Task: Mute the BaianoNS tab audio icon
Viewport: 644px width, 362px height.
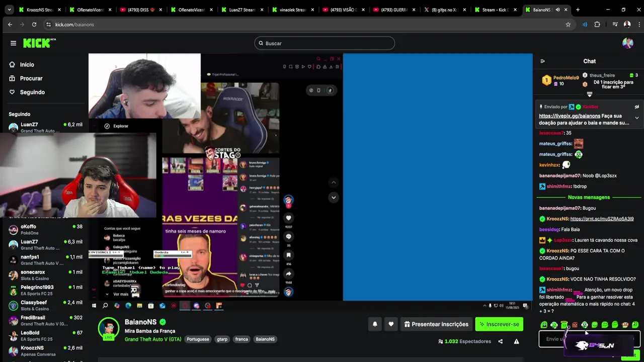Action: point(557,10)
